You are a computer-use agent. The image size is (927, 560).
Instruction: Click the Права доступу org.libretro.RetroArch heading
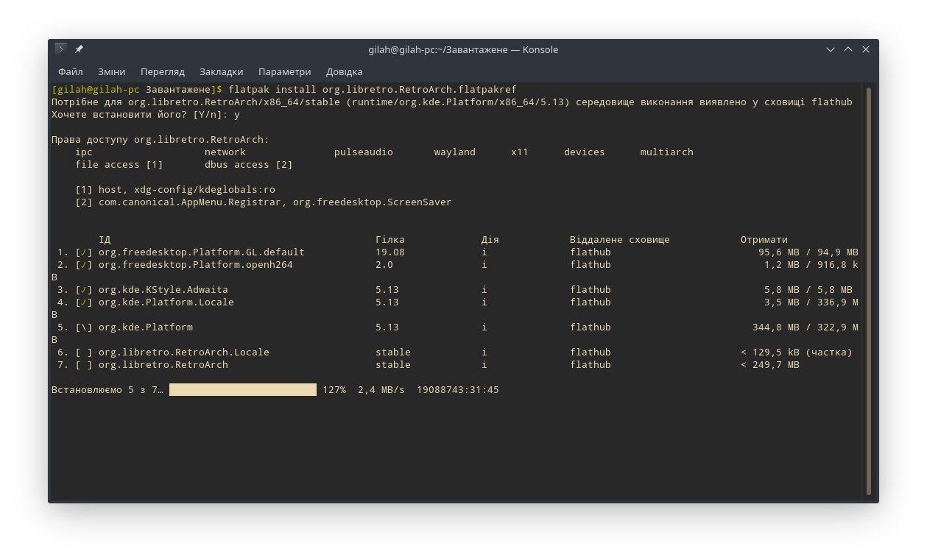[160, 139]
